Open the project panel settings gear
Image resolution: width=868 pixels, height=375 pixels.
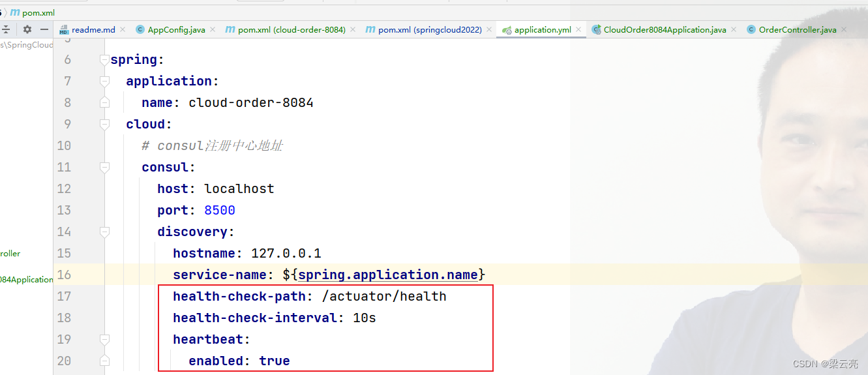pyautogui.click(x=27, y=29)
